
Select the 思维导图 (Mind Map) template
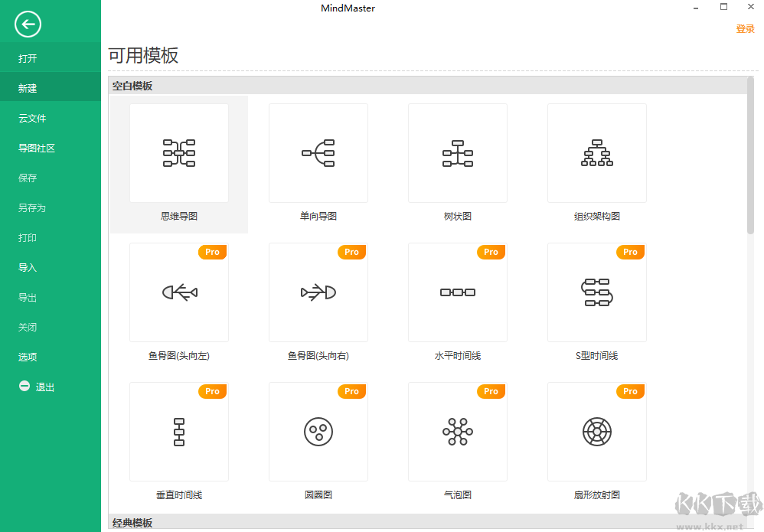point(178,153)
